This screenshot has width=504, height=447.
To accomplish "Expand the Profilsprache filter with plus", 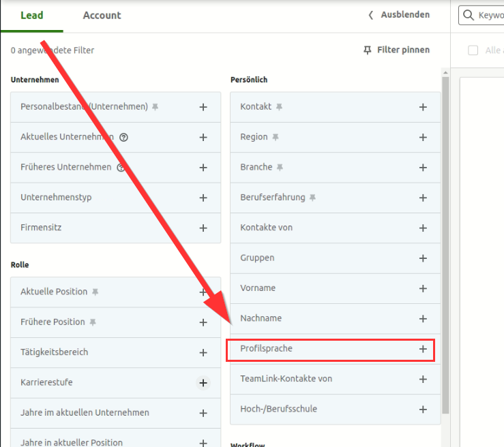I will coord(423,349).
